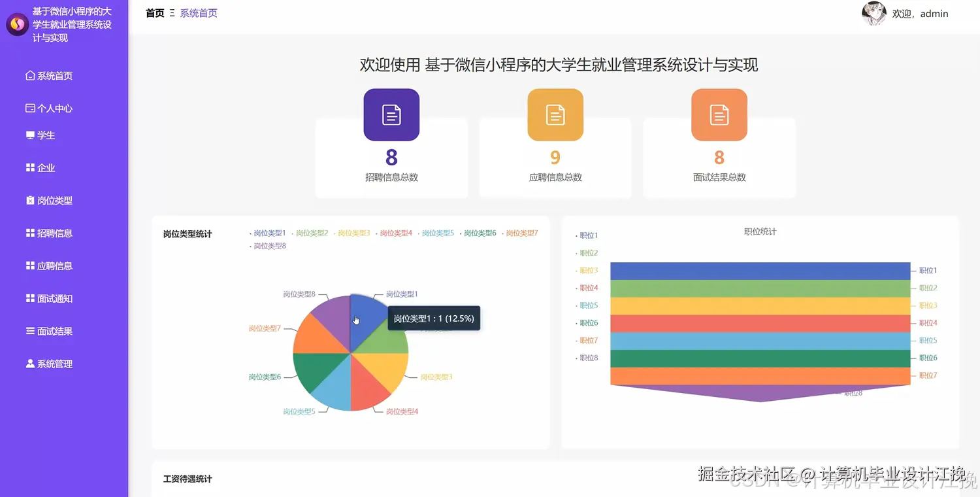Open the 企业 enterprise management icon
Image resolution: width=980 pixels, height=497 pixels.
coord(29,167)
